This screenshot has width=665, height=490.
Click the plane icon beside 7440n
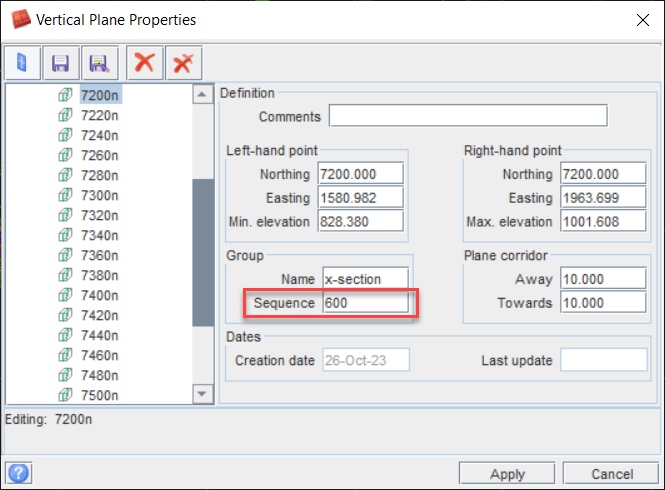(66, 335)
